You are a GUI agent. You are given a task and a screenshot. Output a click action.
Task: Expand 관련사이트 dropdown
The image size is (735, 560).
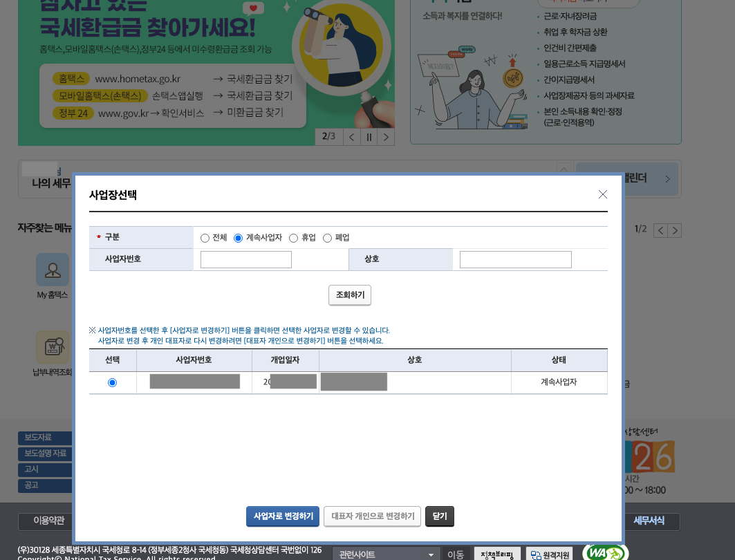tap(387, 554)
